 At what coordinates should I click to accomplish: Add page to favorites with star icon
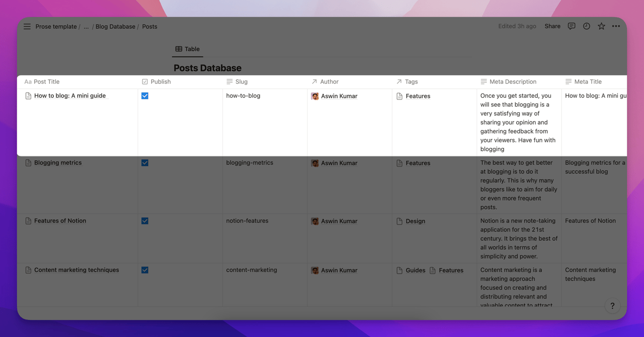(601, 26)
